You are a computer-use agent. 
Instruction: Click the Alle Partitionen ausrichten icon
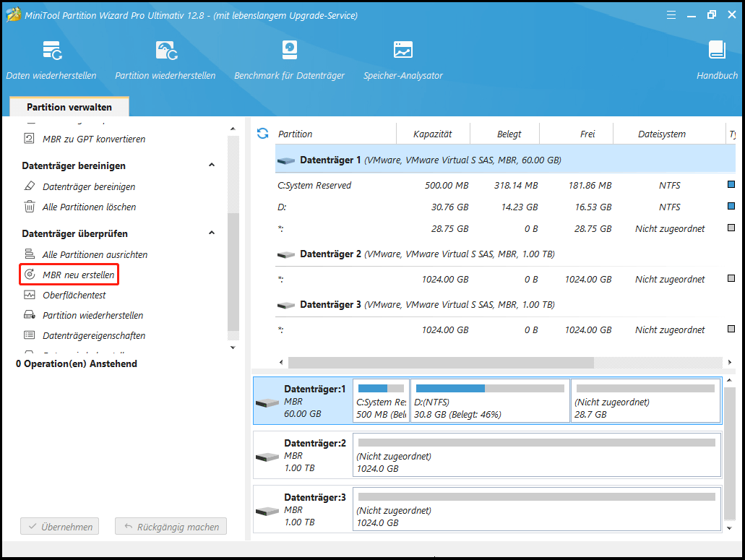click(30, 254)
